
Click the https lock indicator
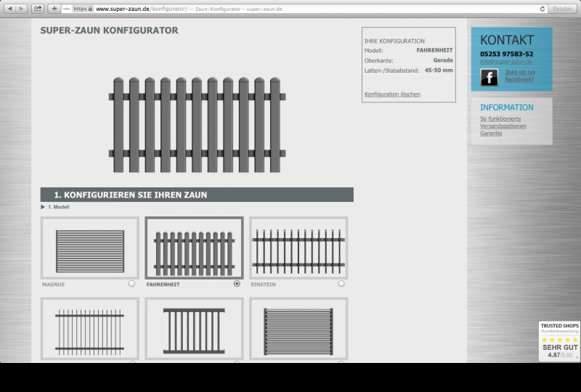point(82,9)
